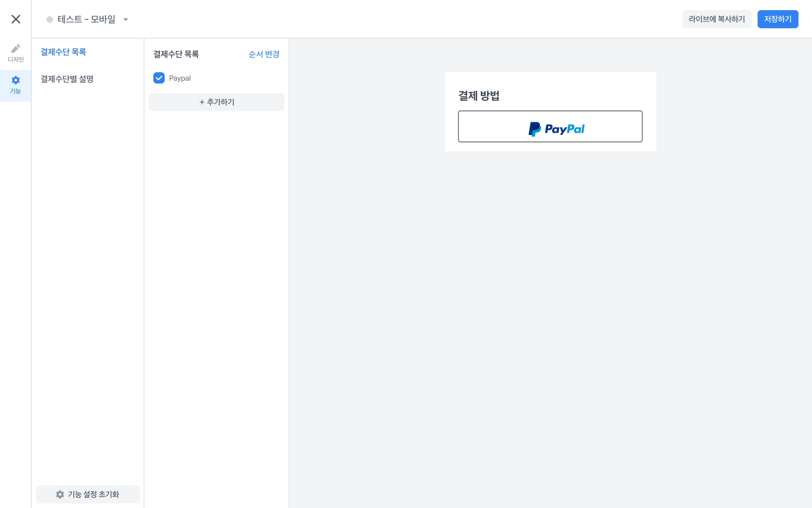Close the editor with the X icon
This screenshot has height=508, width=812.
click(16, 19)
